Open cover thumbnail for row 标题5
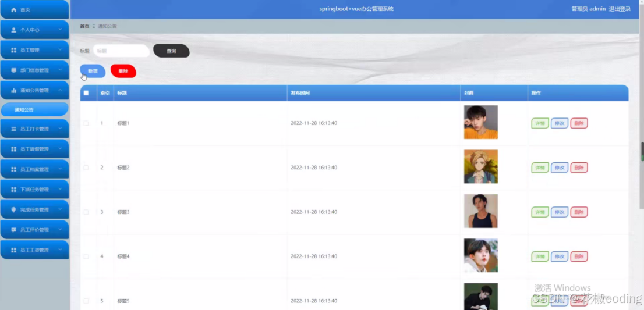The image size is (644, 310). point(480,297)
